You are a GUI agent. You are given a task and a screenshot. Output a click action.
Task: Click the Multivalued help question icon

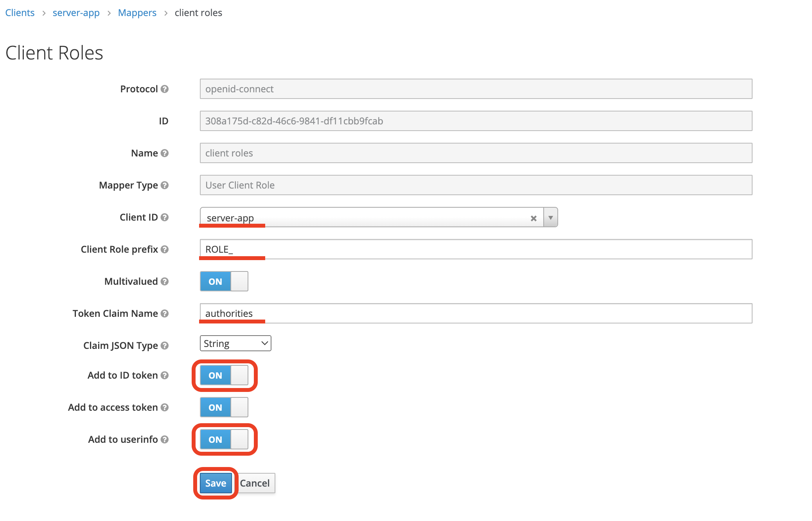(x=165, y=281)
